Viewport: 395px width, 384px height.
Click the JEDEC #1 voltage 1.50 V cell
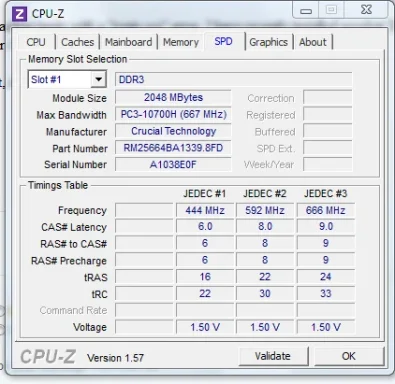(x=205, y=327)
